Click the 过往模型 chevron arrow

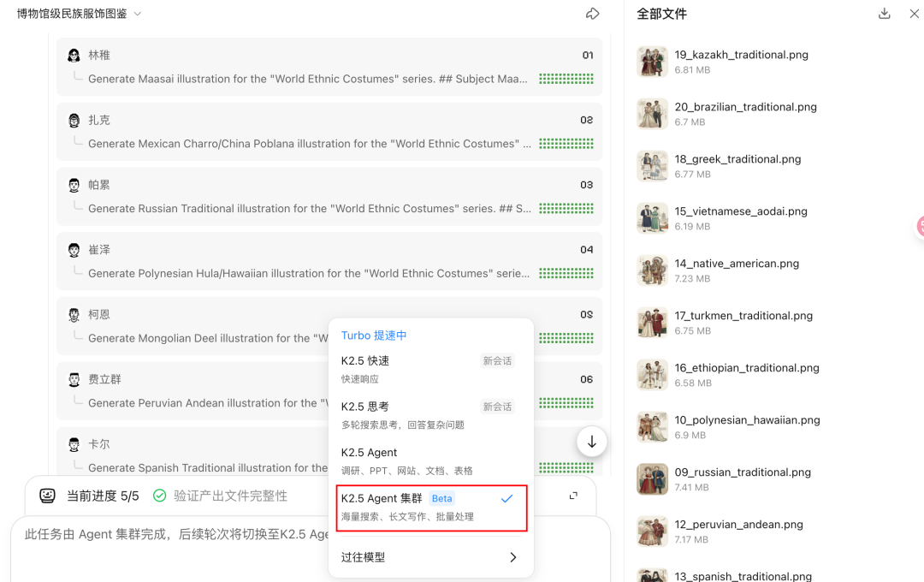tap(512, 557)
